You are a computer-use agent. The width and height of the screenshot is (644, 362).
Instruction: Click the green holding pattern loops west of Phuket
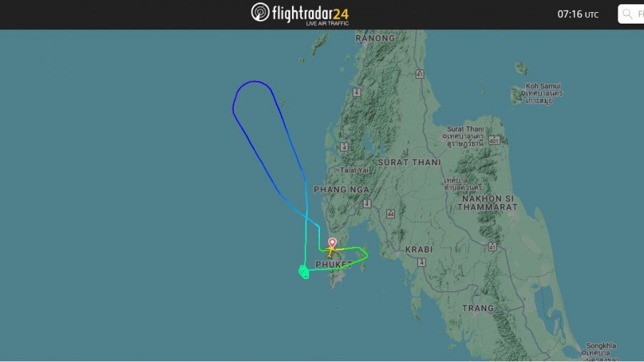[304, 272]
